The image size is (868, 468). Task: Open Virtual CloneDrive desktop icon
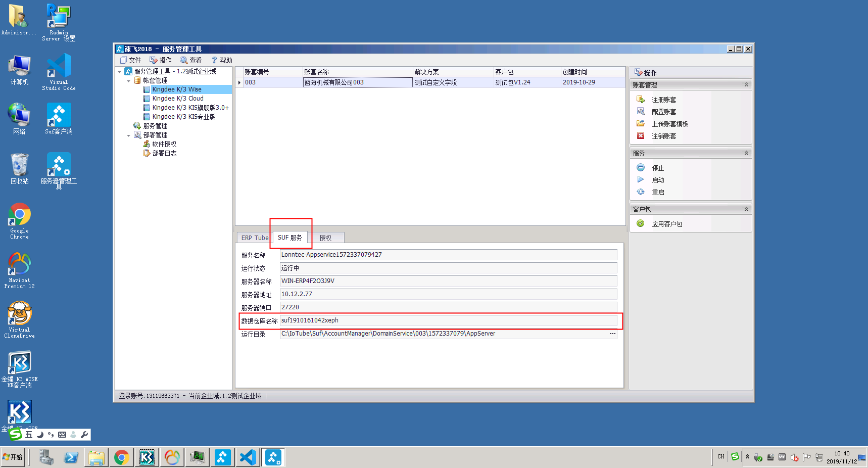(x=19, y=319)
